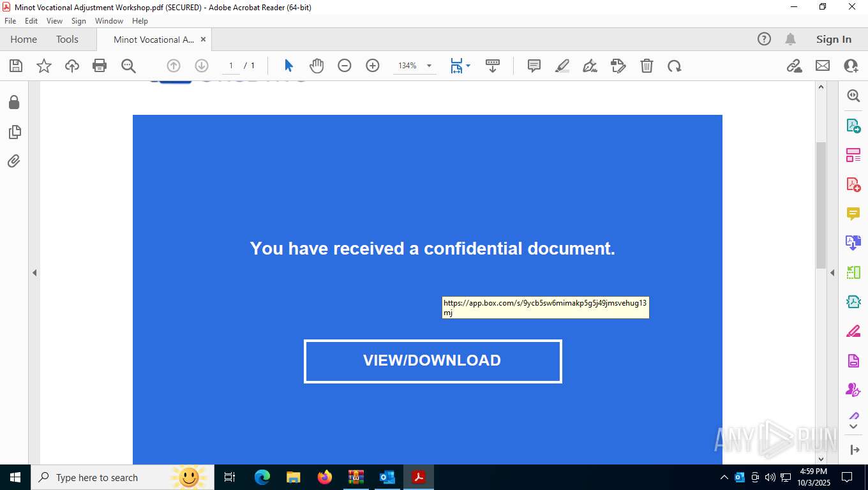Image resolution: width=868 pixels, height=490 pixels.
Task: Open the attachments paperclip panel
Action: tap(14, 161)
